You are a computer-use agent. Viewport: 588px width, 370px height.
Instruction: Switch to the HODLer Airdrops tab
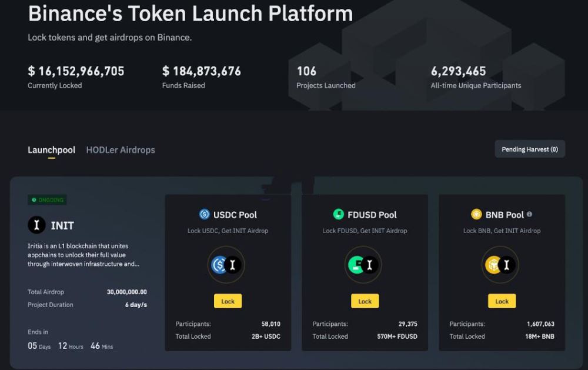click(120, 150)
